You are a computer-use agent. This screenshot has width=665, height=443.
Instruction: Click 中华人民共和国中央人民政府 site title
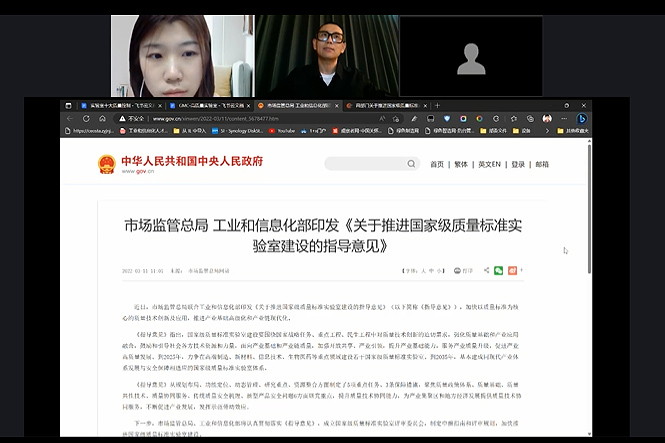pyautogui.click(x=192, y=161)
